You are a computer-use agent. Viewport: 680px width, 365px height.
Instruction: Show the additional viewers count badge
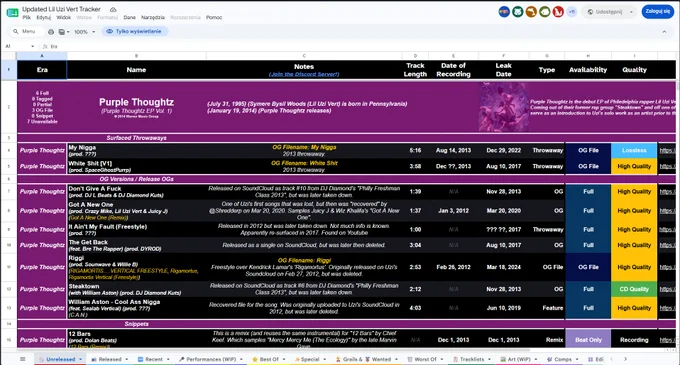click(572, 12)
